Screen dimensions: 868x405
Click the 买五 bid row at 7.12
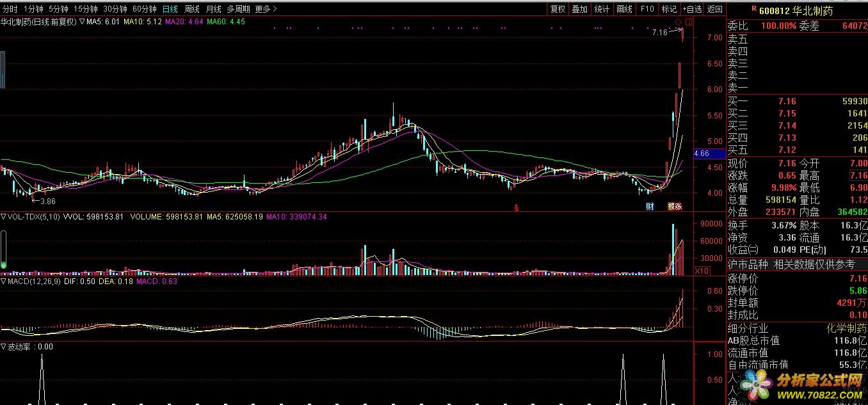(x=797, y=150)
